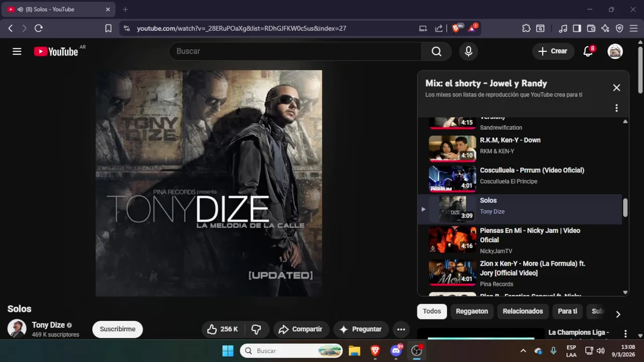
Task: Play Zion x Ken-Y More from playlist
Action: (521, 273)
